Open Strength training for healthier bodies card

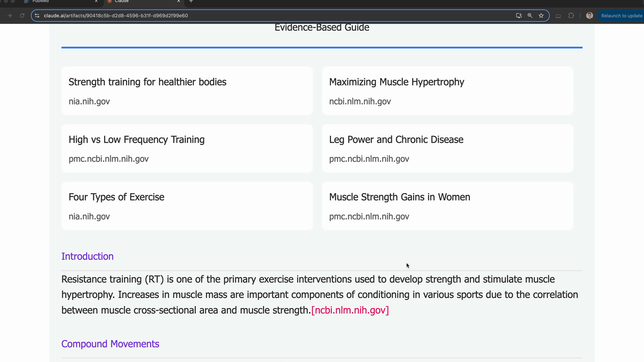(x=187, y=91)
